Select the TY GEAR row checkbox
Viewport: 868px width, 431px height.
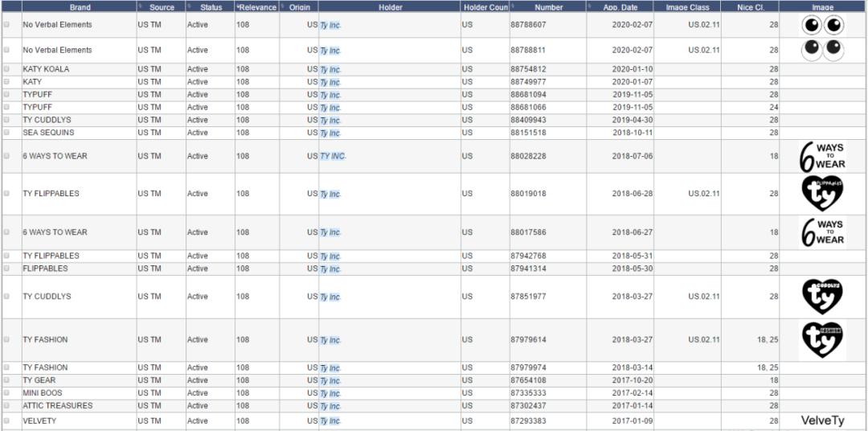point(6,380)
